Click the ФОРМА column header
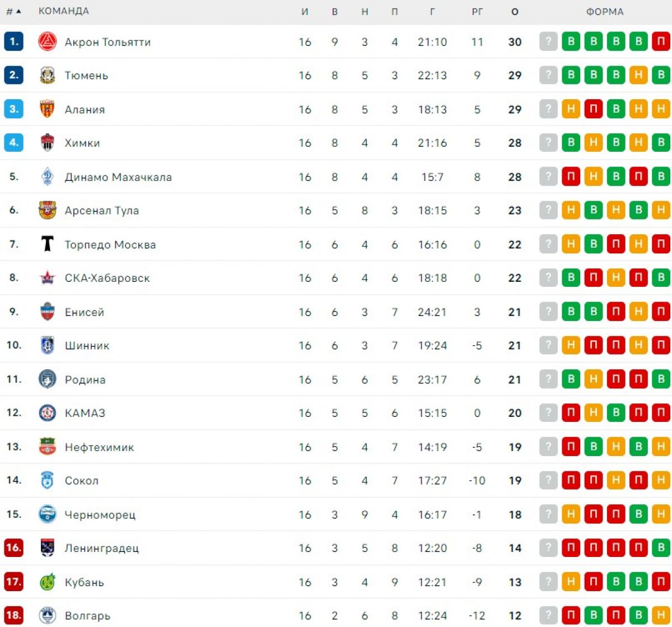Screen dimensions: 672x627 tap(605, 12)
